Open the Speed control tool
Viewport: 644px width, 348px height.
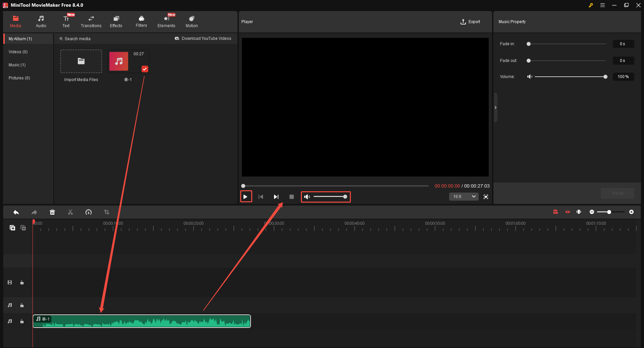(89, 212)
